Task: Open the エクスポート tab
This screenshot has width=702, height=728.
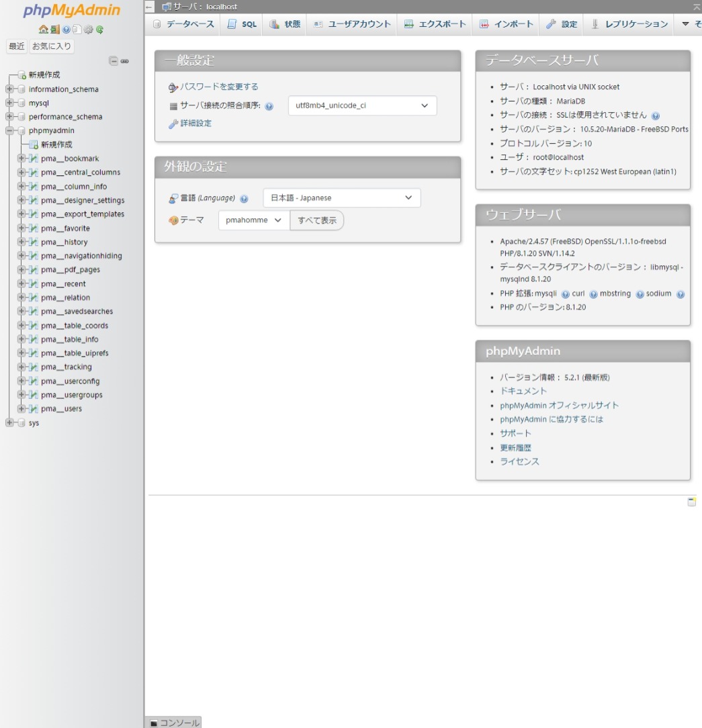Action: click(435, 24)
